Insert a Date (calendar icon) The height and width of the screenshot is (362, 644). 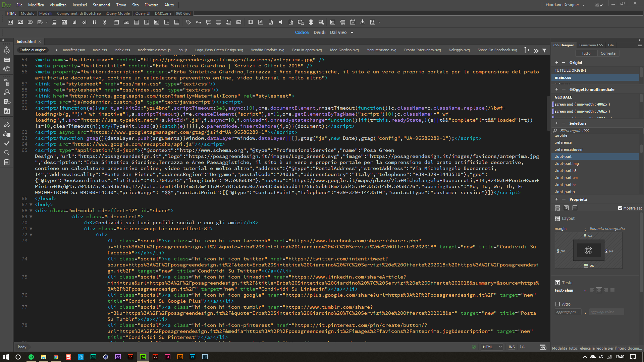pyautogui.click(x=353, y=22)
